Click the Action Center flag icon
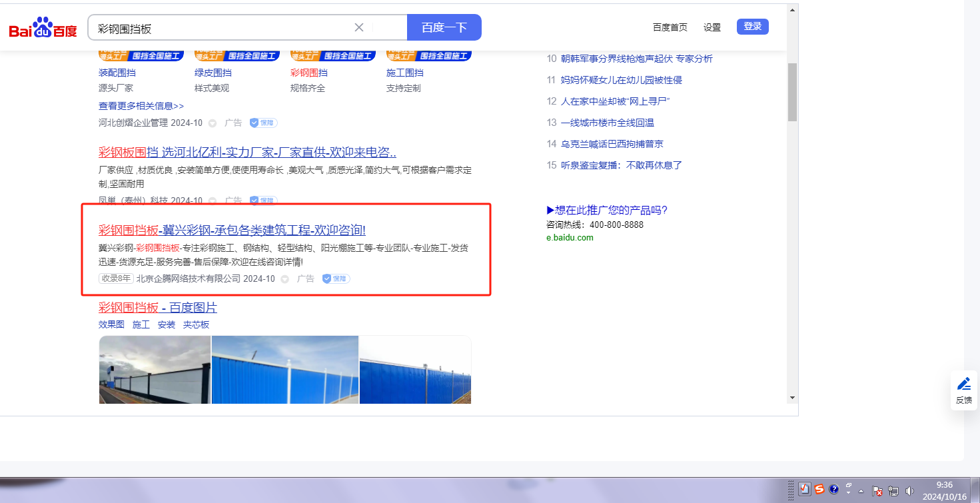This screenshot has height=503, width=980. 877,490
